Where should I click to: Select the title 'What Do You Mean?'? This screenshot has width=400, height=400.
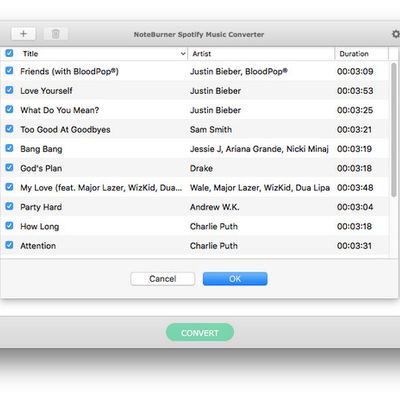point(60,110)
